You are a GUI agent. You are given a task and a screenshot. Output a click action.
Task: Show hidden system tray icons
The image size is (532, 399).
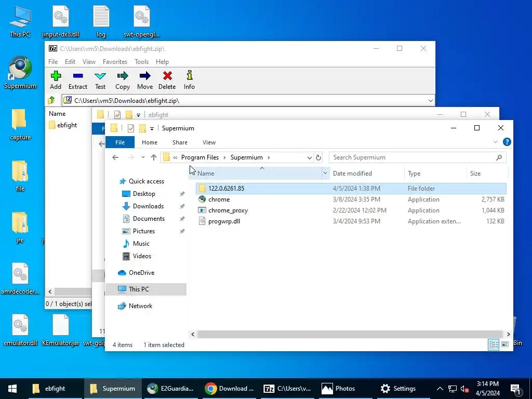coord(440,389)
